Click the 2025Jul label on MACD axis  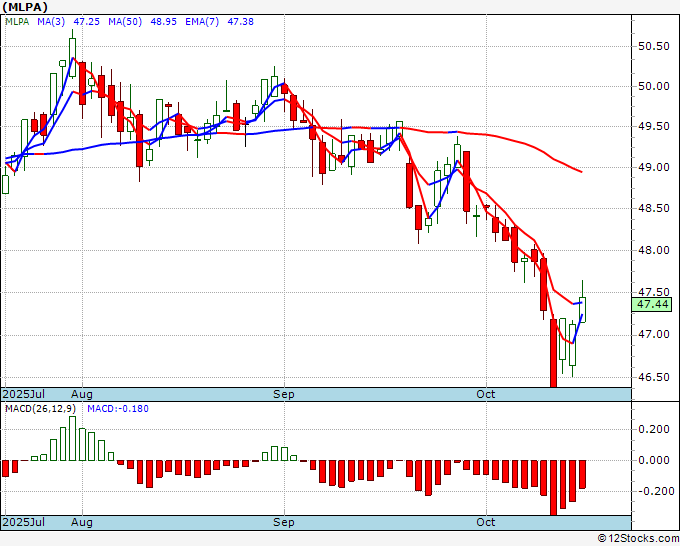[x=24, y=522]
